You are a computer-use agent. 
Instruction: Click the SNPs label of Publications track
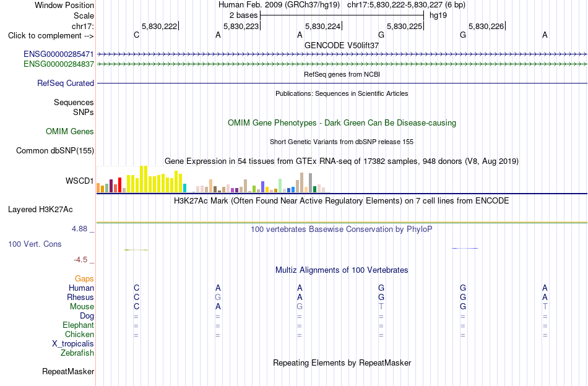coord(84,113)
